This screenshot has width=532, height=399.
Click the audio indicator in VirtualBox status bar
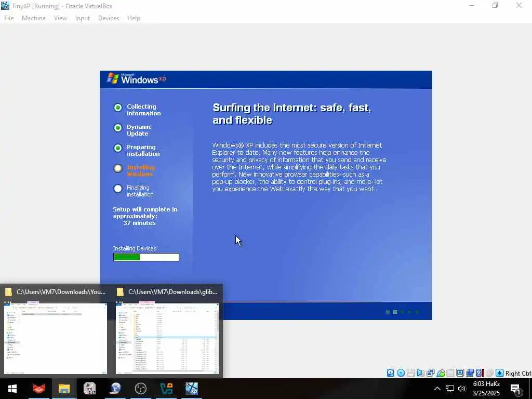(420, 373)
